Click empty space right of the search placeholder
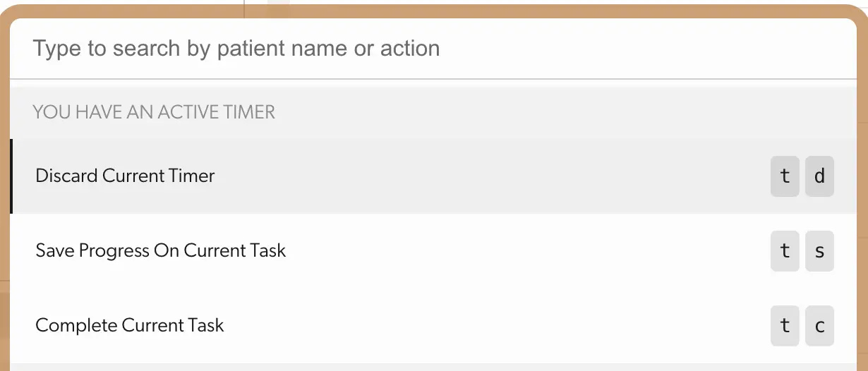 pos(635,49)
